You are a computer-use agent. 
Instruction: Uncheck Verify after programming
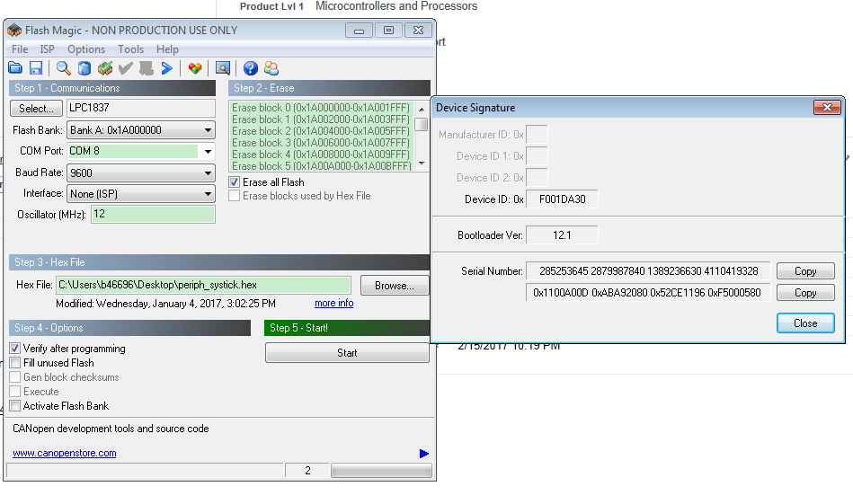click(x=15, y=349)
